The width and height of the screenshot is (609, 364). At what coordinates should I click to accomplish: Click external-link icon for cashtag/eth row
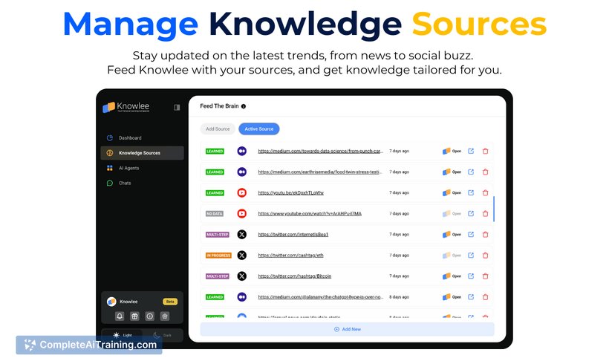point(471,256)
